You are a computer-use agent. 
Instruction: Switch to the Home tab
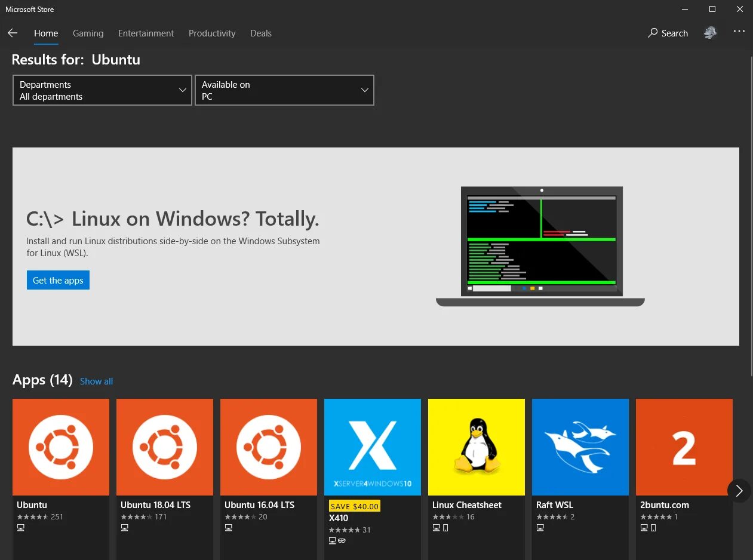point(46,33)
